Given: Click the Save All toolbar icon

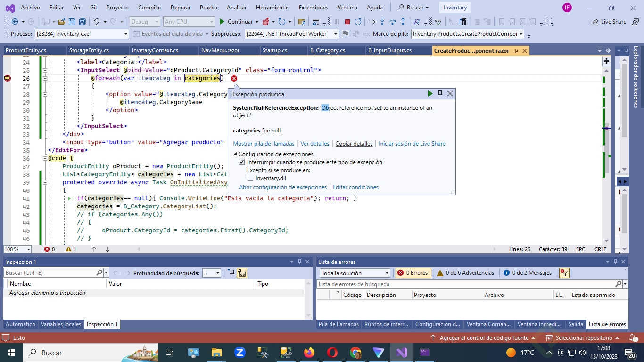Looking at the screenshot, I should [x=82, y=22].
